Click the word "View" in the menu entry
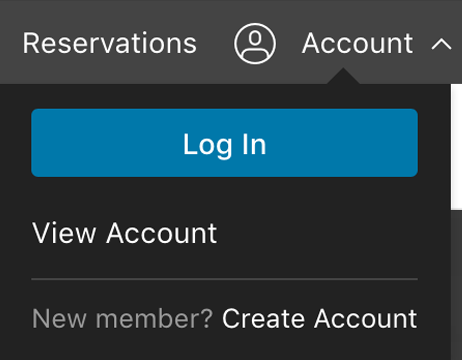Viewport: 462px width, 360px height. coord(64,233)
